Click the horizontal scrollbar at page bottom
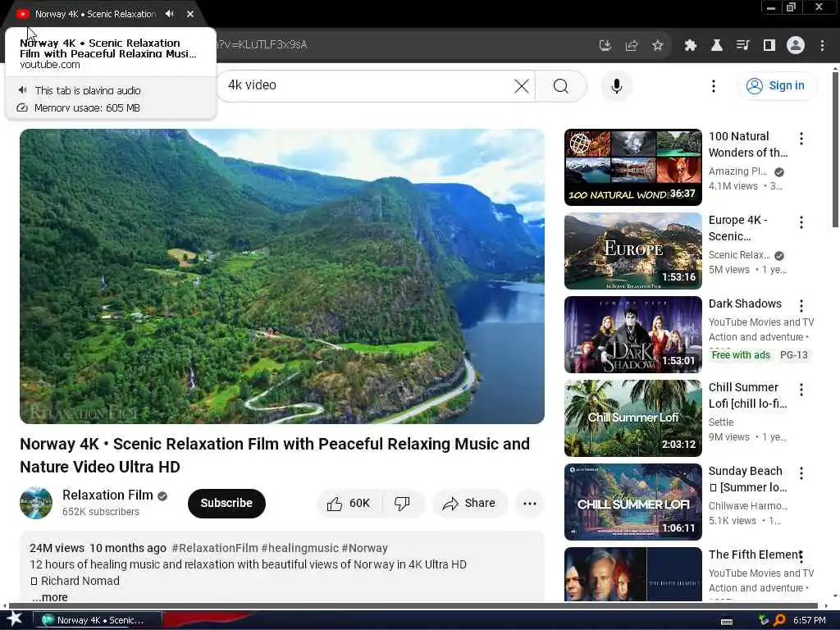Image resolution: width=840 pixels, height=630 pixels. point(413,606)
